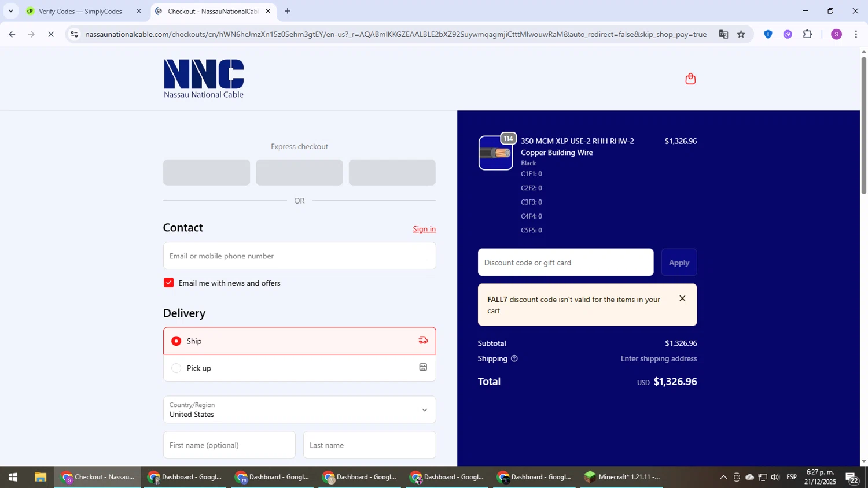868x488 pixels.
Task: Open Minecraft 1.21.11 from the taskbar
Action: (x=622, y=477)
